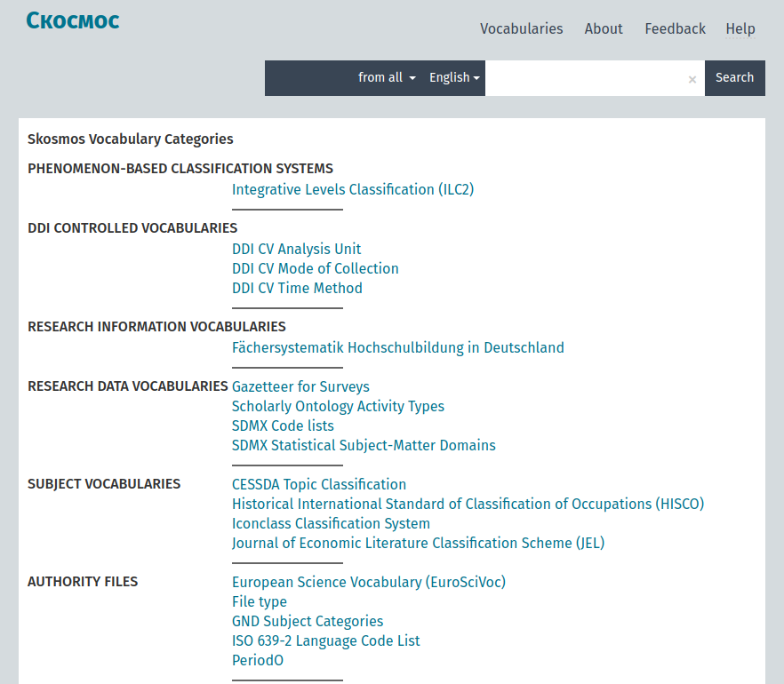The width and height of the screenshot is (784, 684).
Task: Open Iconclass Classification System
Action: pos(331,523)
